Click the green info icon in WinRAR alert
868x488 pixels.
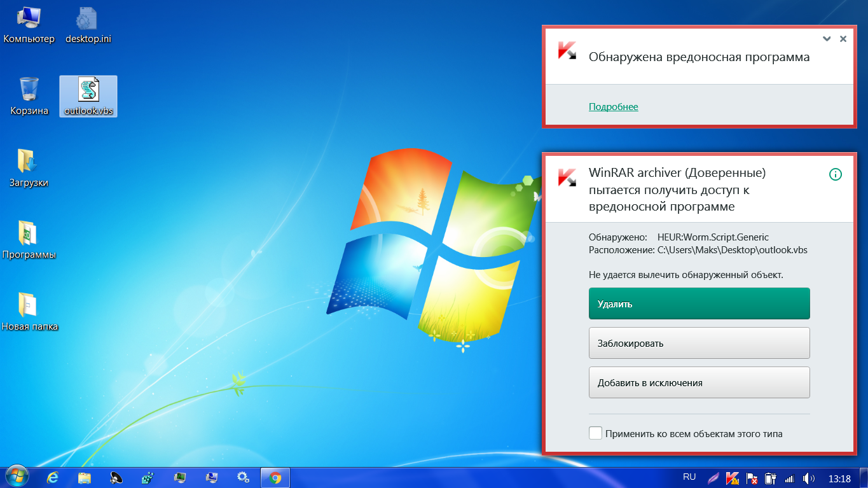pos(836,174)
